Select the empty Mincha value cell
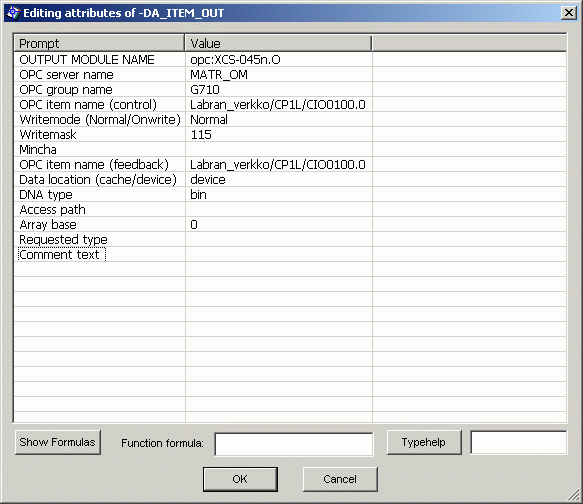The height and width of the screenshot is (504, 583). [x=279, y=149]
